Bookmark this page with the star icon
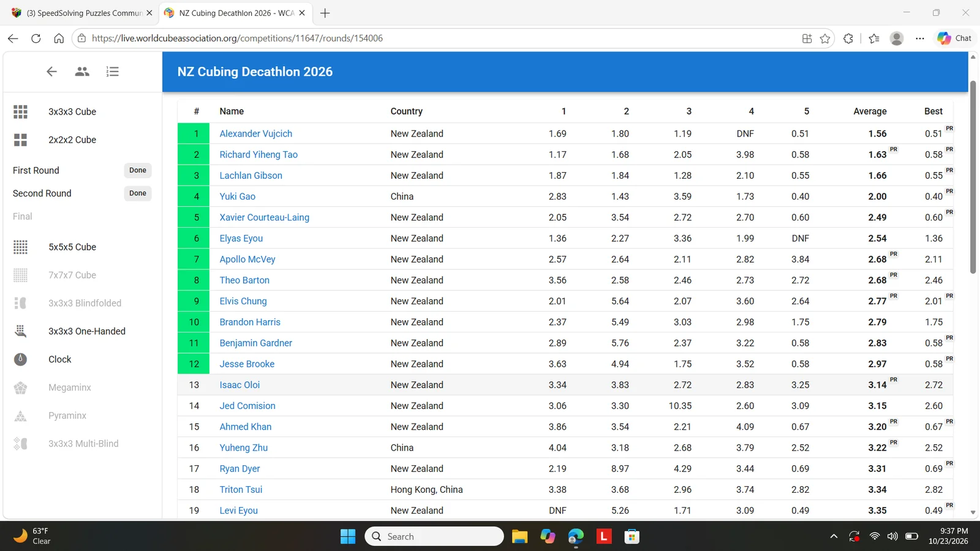The image size is (980, 551). click(825, 39)
